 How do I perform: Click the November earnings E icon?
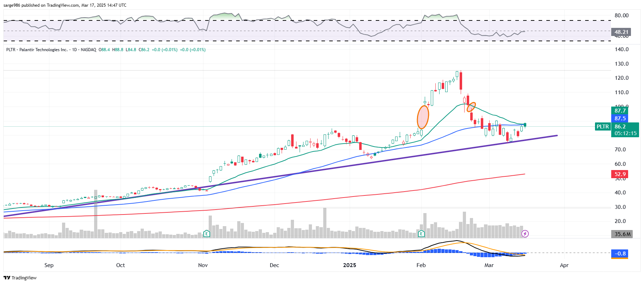point(207,234)
